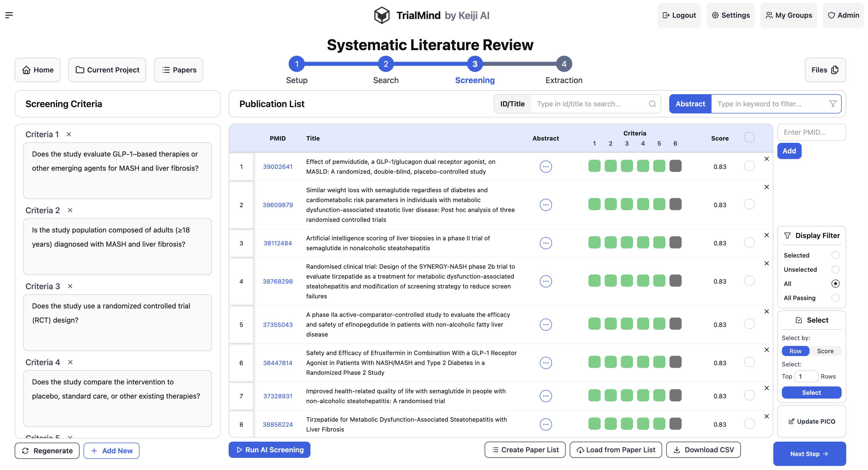Viewport: 868px width, 470px height.
Task: Jump to Search step 2 in progress bar
Action: (x=385, y=64)
